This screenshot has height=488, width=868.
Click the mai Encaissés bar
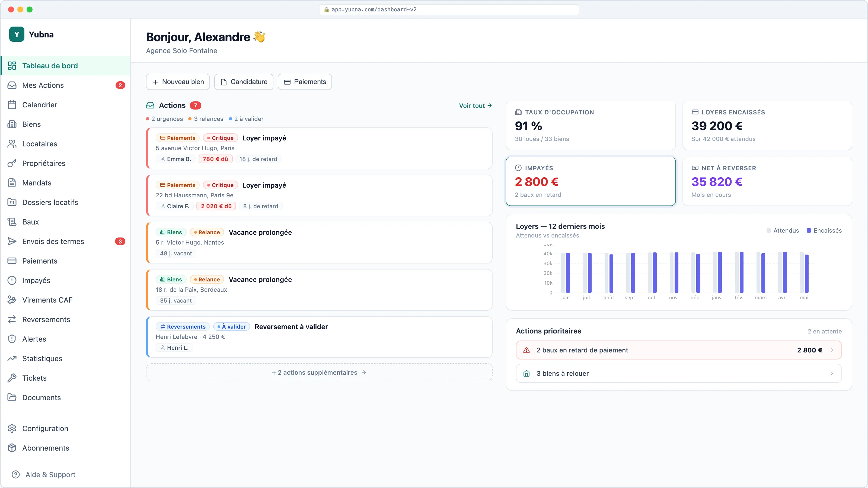(807, 274)
